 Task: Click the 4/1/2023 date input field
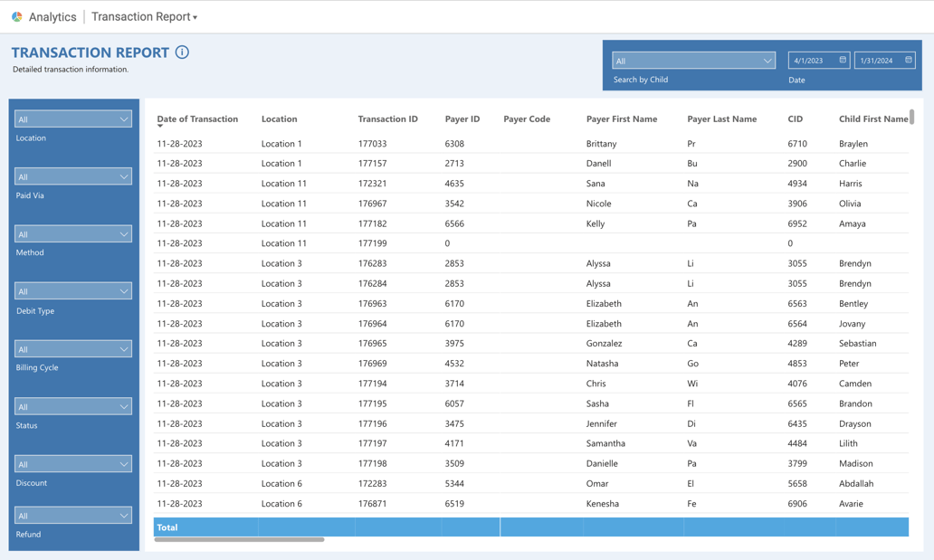click(x=813, y=60)
